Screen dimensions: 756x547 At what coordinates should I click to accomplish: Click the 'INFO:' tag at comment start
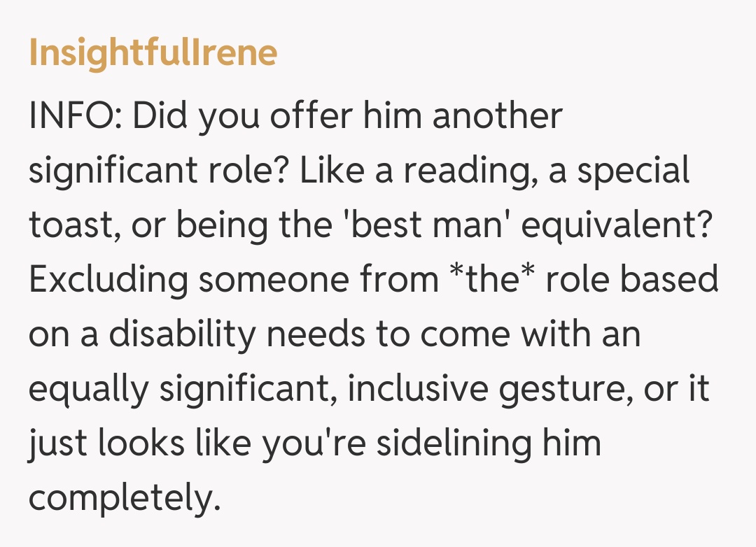point(75,115)
